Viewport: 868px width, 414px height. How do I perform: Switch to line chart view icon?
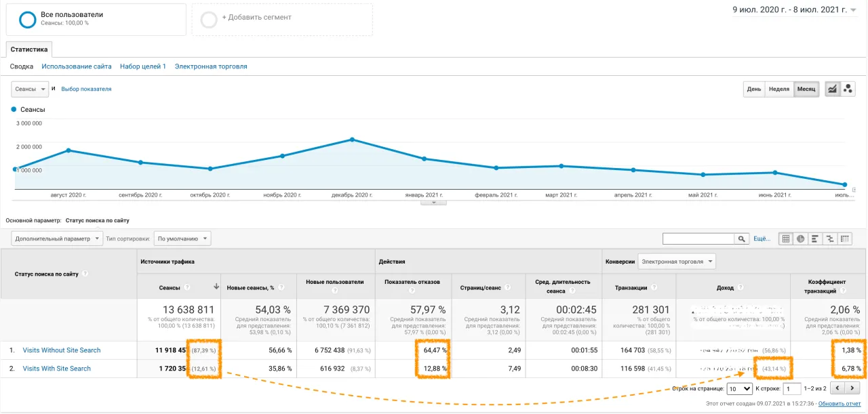pos(832,89)
